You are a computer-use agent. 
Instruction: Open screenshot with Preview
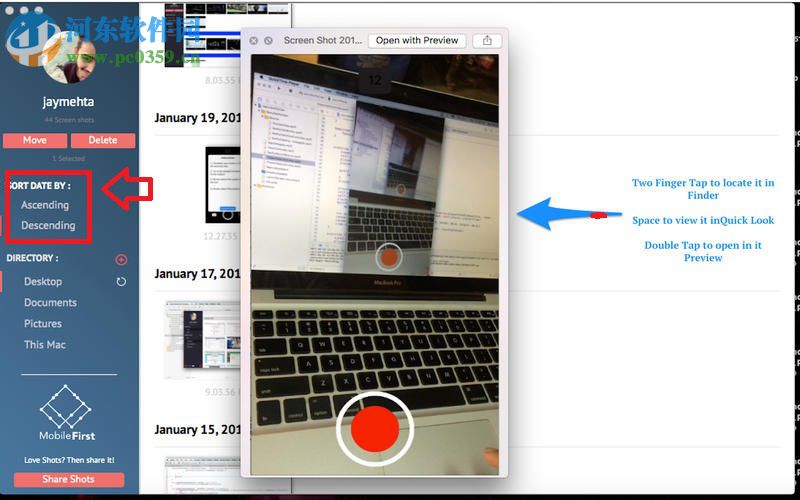(417, 40)
